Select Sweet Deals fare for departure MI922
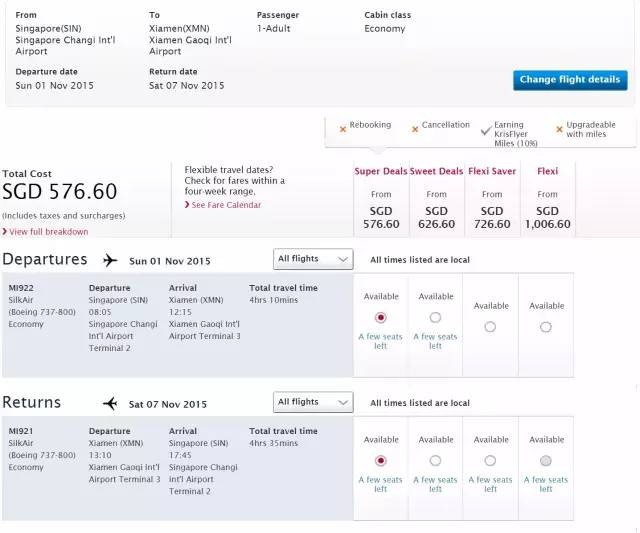This screenshot has width=640, height=533. (435, 318)
